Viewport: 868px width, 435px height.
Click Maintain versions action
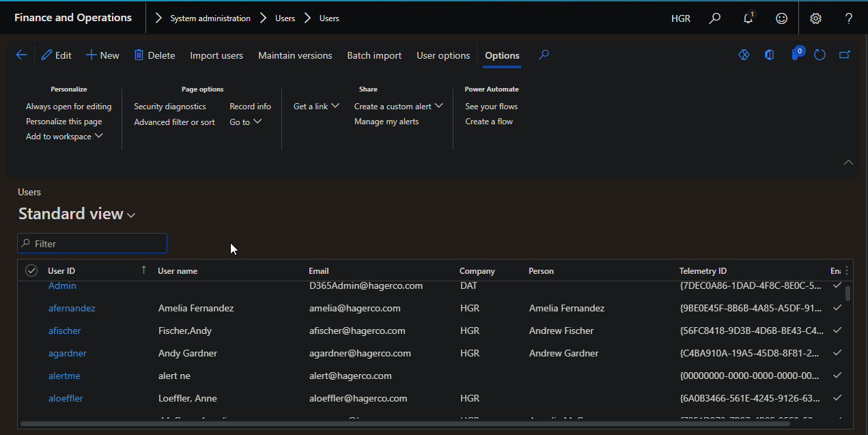(295, 55)
